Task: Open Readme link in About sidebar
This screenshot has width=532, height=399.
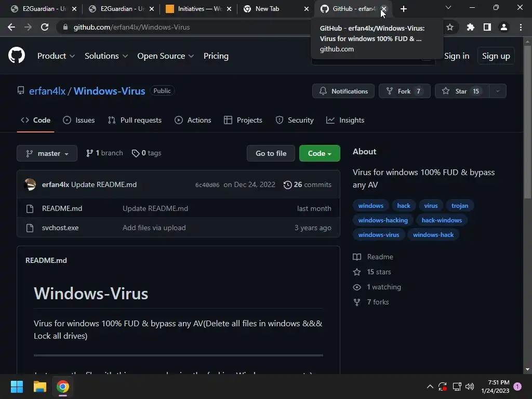Action: pyautogui.click(x=373, y=257)
